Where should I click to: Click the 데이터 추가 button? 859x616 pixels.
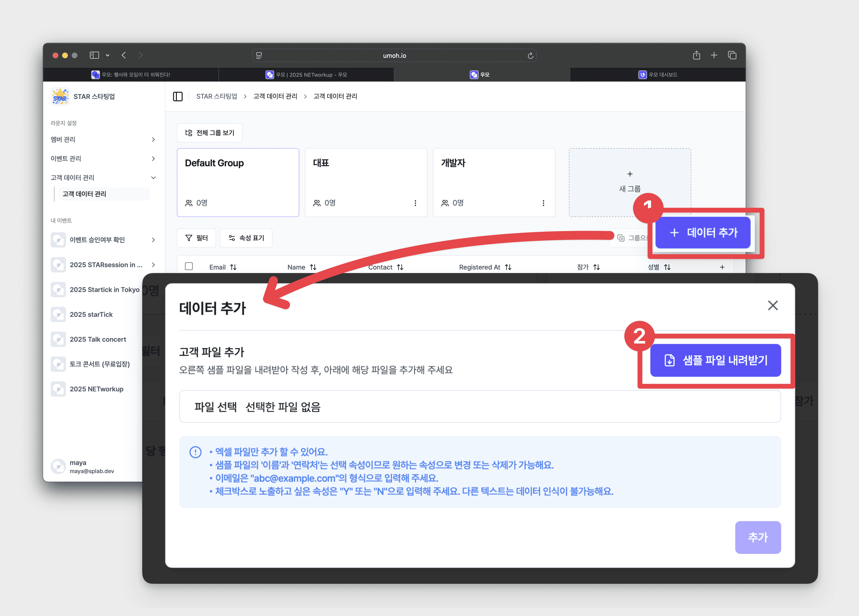tap(703, 232)
